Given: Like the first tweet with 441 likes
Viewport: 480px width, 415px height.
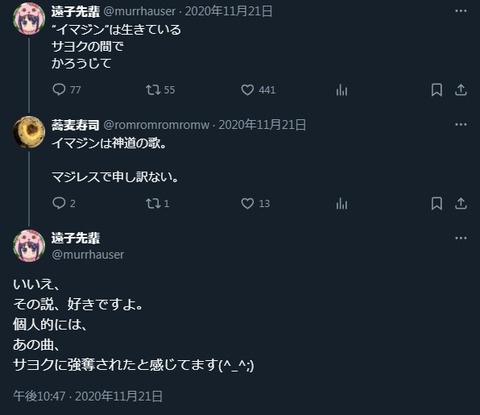Looking at the screenshot, I should pos(247,90).
